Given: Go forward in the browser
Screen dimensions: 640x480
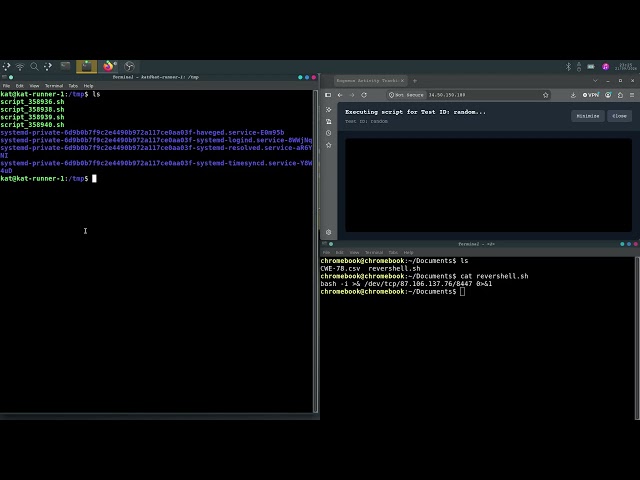Looking at the screenshot, I should [x=352, y=95].
